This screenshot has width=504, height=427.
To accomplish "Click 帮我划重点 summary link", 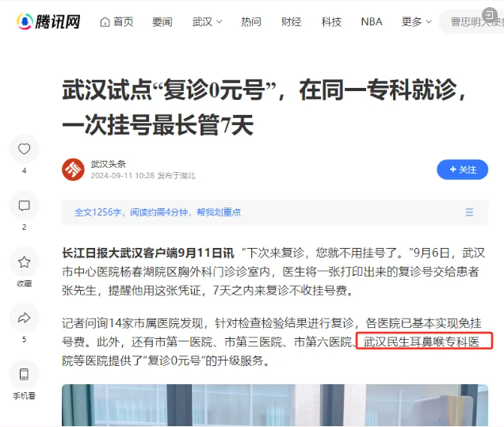I will pyautogui.click(x=219, y=212).
